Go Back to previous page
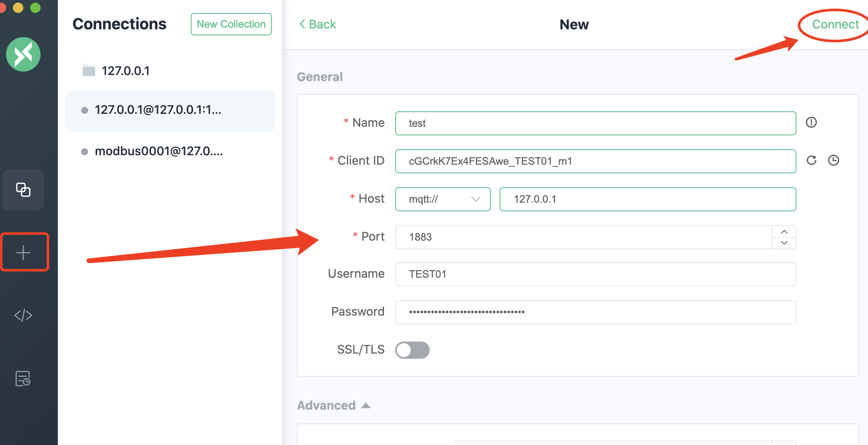Viewport: 868px width, 445px height. [318, 24]
